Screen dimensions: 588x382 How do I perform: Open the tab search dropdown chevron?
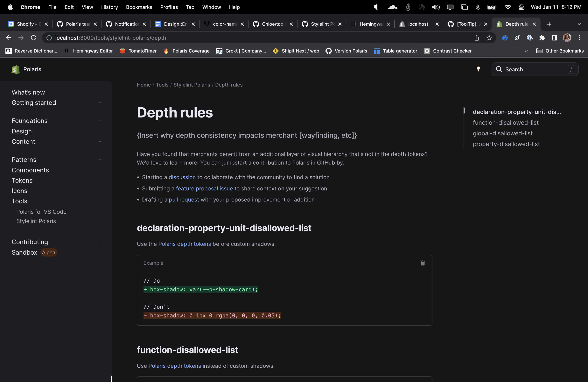click(579, 24)
